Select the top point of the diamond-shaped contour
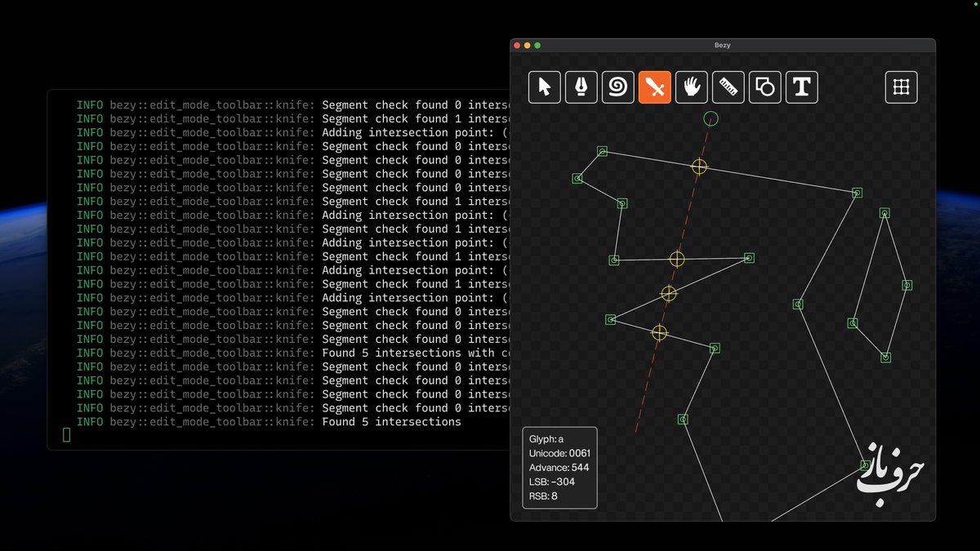 coord(884,213)
